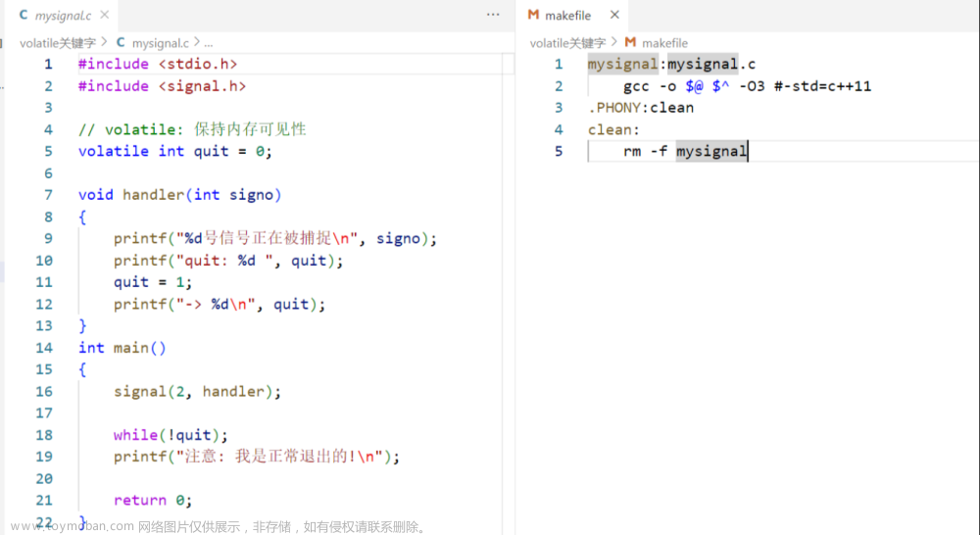
Task: Click the 'printf("quit: %d ", quit);' line
Action: [x=228, y=261]
